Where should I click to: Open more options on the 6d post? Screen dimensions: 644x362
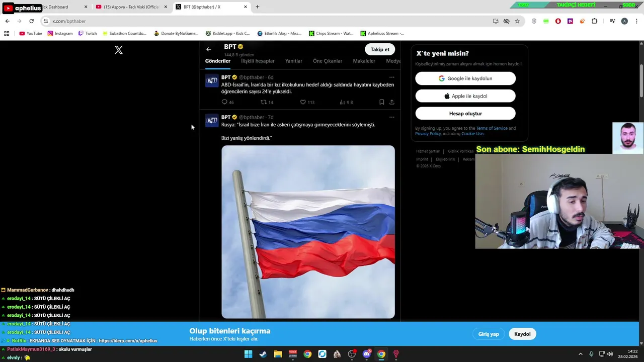(392, 77)
